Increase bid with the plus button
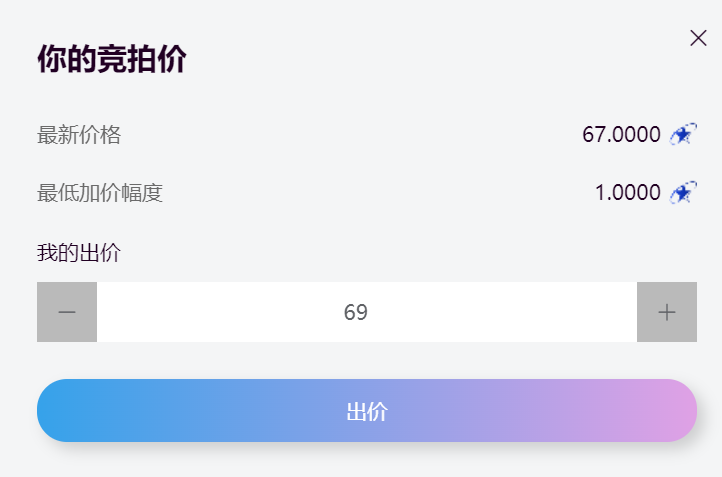722x477 pixels. click(x=667, y=312)
